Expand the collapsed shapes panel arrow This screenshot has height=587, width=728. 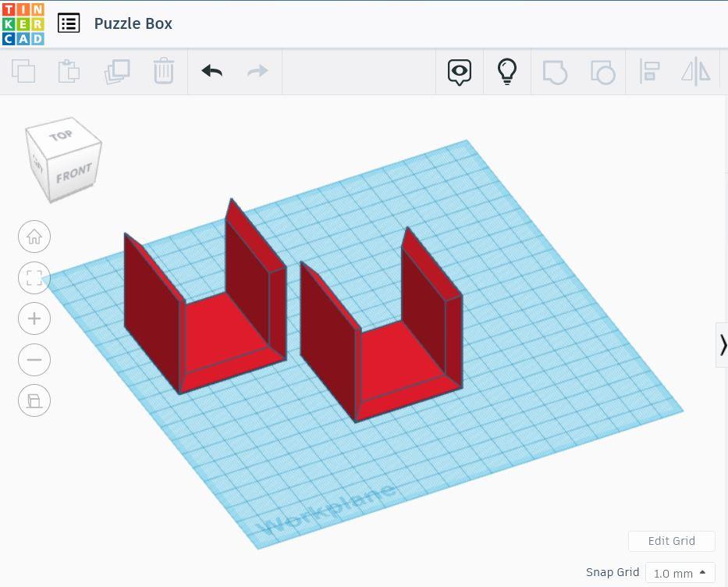click(x=722, y=345)
